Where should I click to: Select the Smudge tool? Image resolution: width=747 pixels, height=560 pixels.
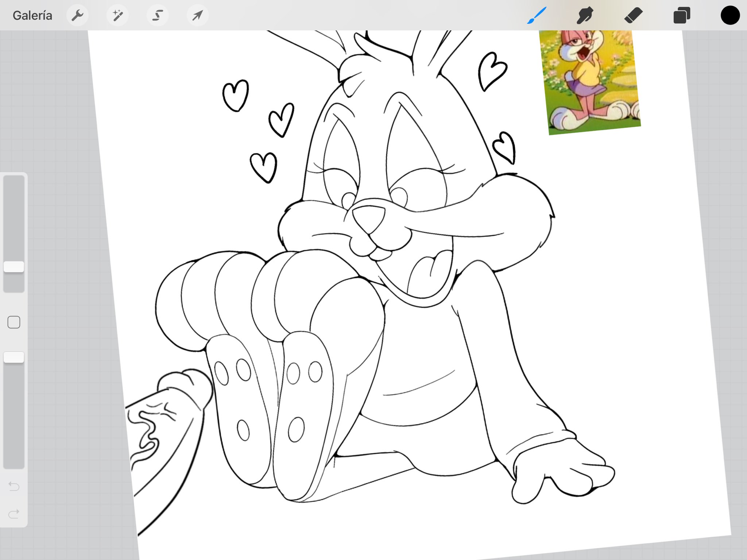pos(585,16)
